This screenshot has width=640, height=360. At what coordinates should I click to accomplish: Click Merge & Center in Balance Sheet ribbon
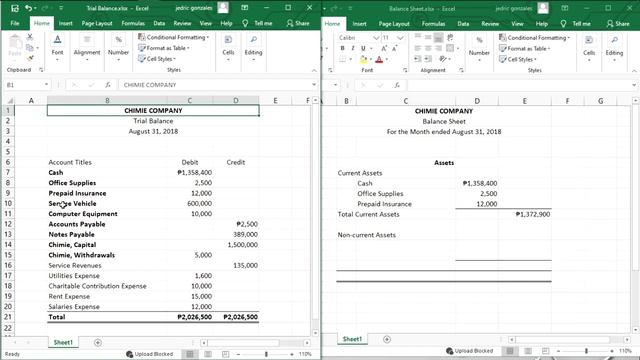click(450, 48)
